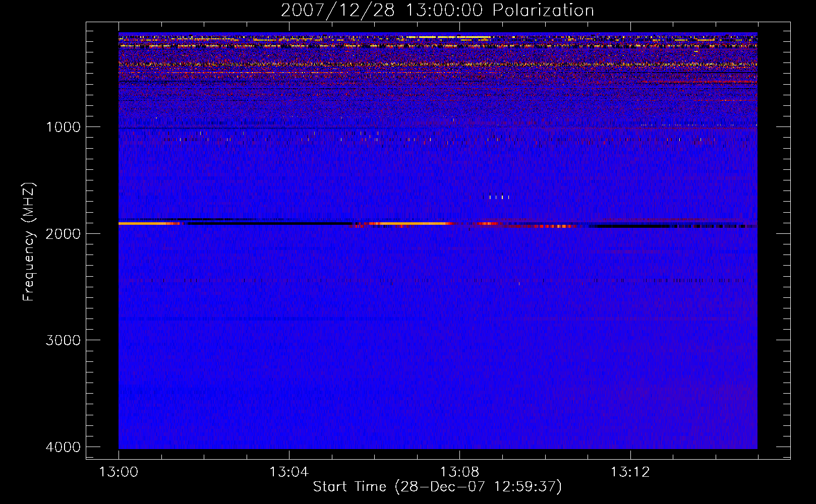Click the 4000 frequency tick label
816x504 pixels.
63,447
